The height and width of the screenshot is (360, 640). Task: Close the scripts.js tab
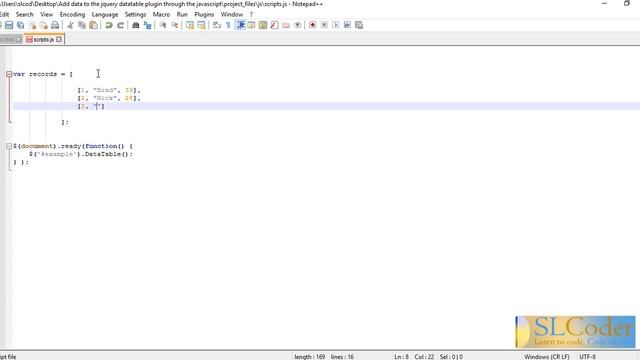coord(59,40)
